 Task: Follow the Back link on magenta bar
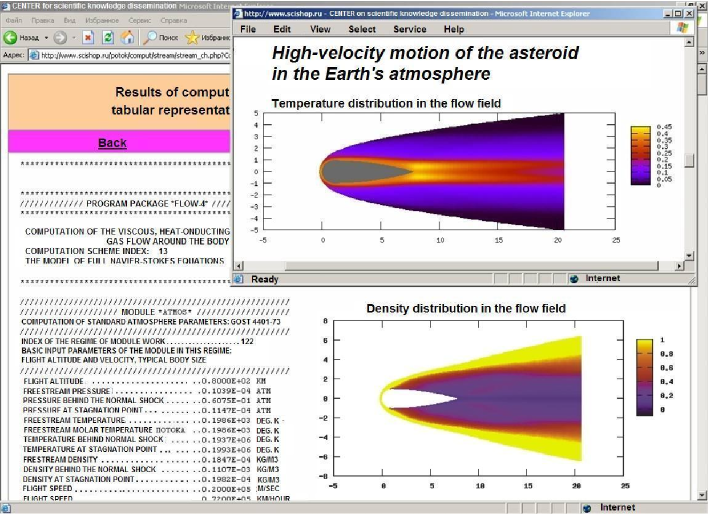(x=112, y=143)
